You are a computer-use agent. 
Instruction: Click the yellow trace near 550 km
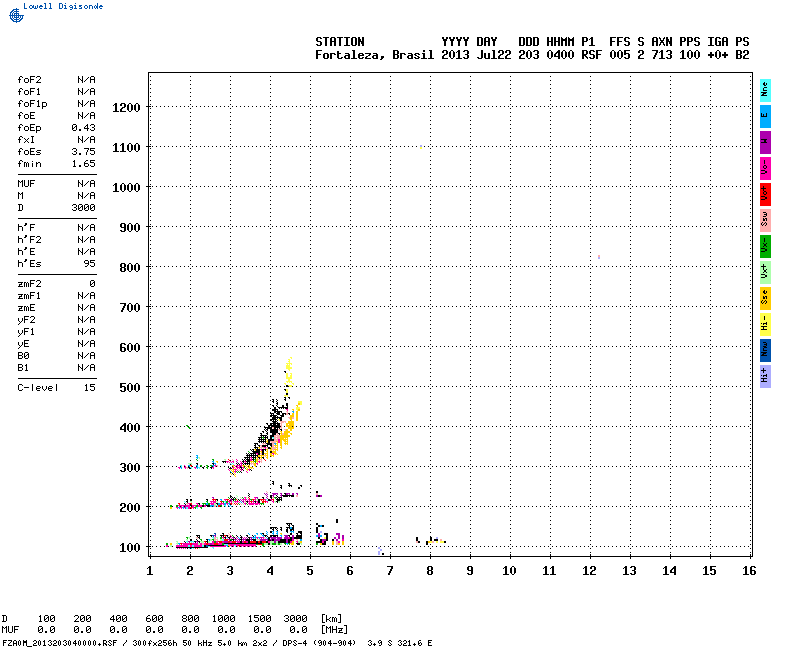point(289,375)
